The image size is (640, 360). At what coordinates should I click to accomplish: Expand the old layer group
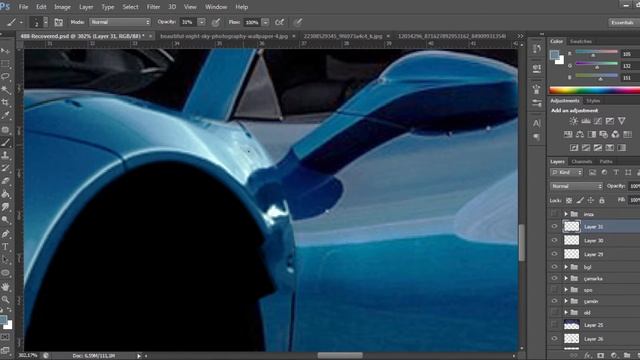(566, 312)
